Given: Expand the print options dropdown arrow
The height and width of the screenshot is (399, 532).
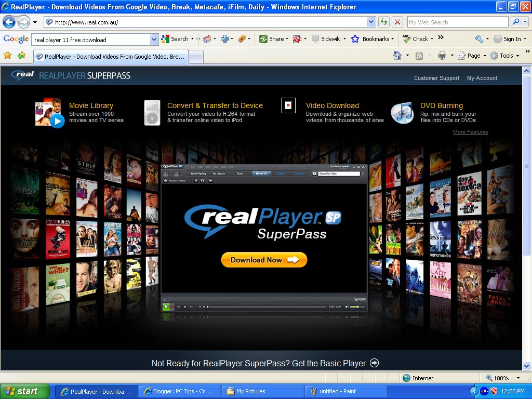Looking at the screenshot, I should click(x=452, y=56).
